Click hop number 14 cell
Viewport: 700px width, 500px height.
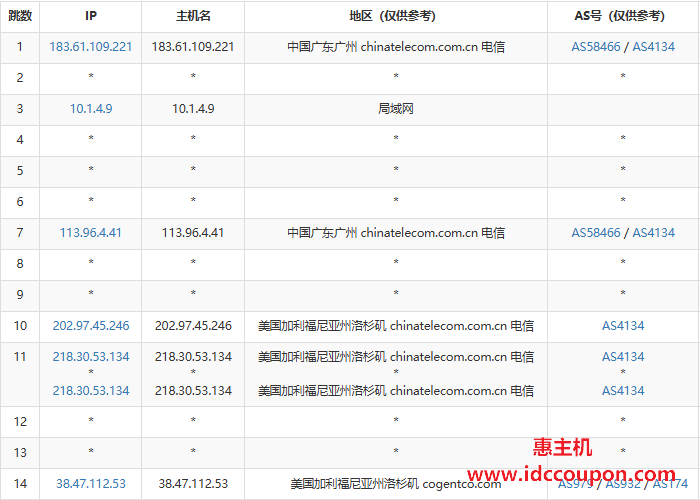click(20, 483)
